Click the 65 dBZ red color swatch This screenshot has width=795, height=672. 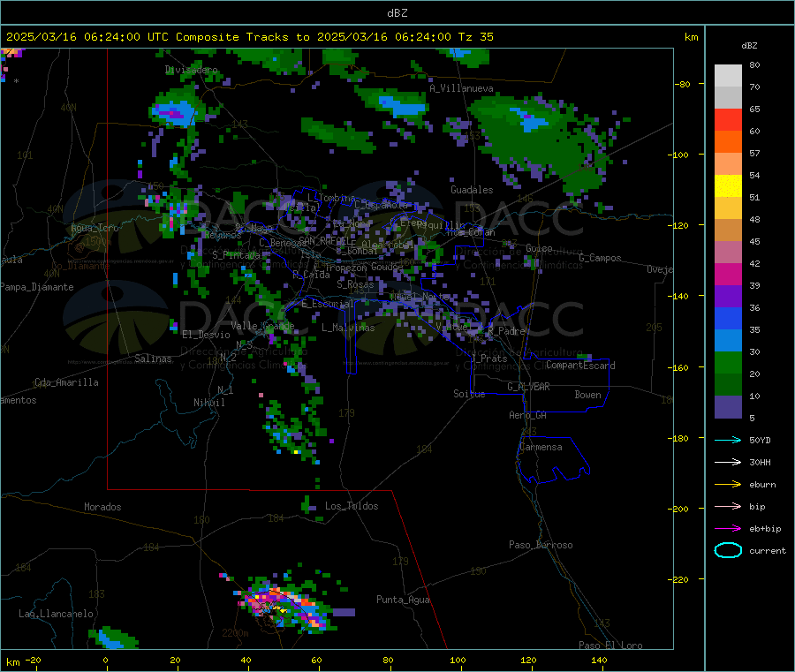pos(728,119)
